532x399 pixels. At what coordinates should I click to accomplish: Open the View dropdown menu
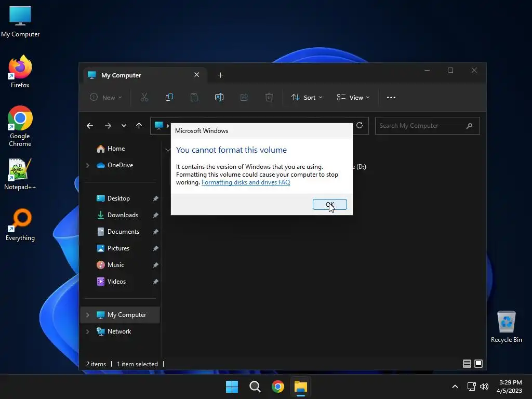click(x=353, y=97)
